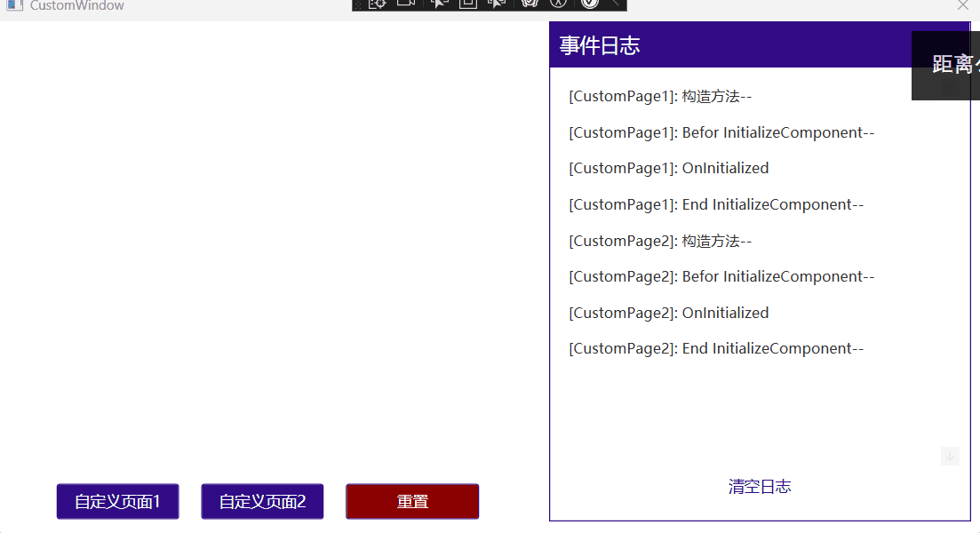
Task: Toggle Track Focused Element in debug toolbar
Action: (x=497, y=4)
